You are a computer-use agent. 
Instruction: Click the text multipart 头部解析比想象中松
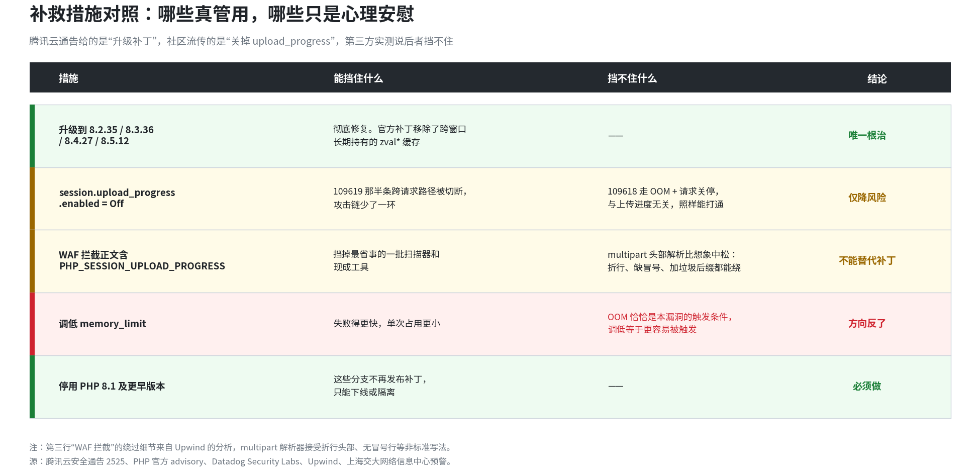672,254
